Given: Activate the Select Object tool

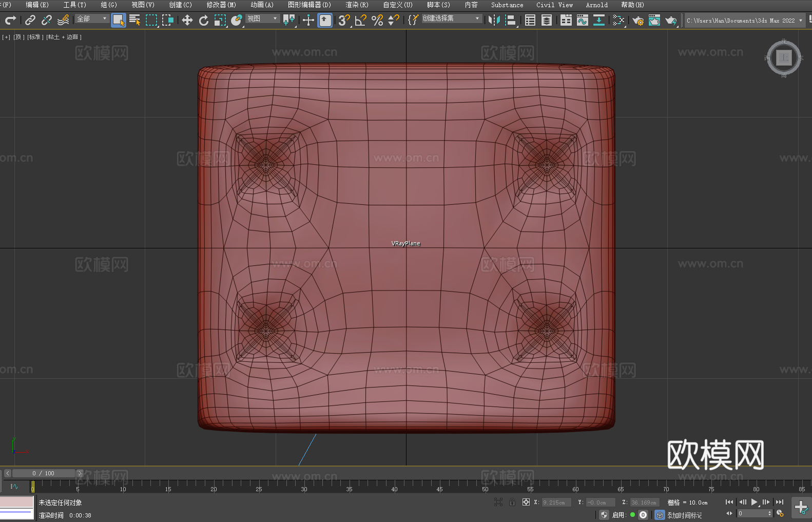Looking at the screenshot, I should [119, 20].
